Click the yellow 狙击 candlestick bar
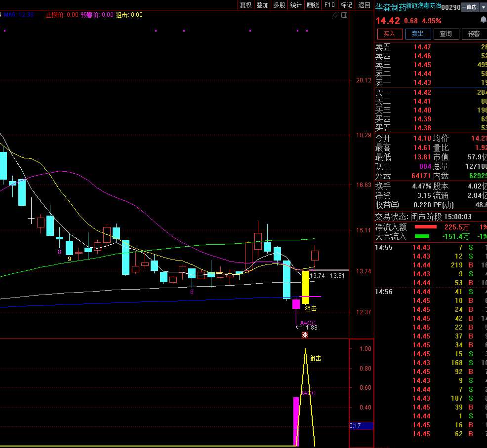This screenshot has height=448, width=487. [x=305, y=287]
